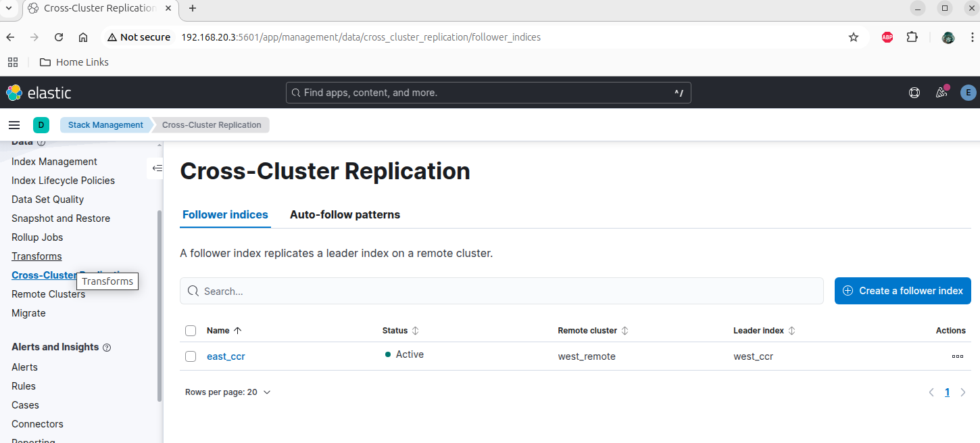
Task: Click page number 1 in pagination
Action: (x=947, y=392)
